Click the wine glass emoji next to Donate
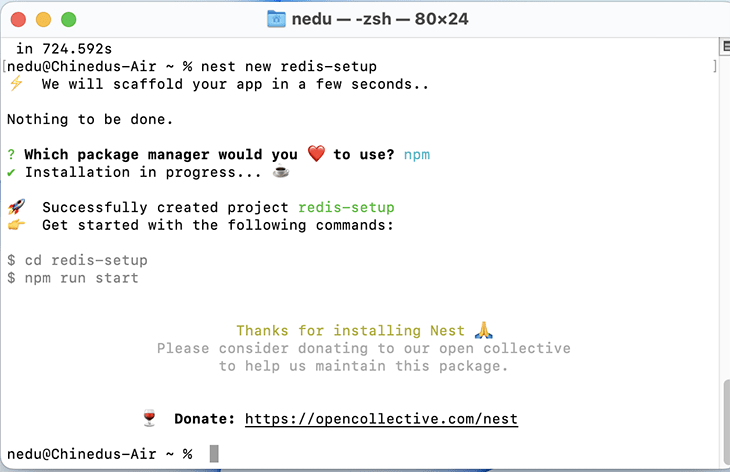730x472 pixels. [x=149, y=418]
